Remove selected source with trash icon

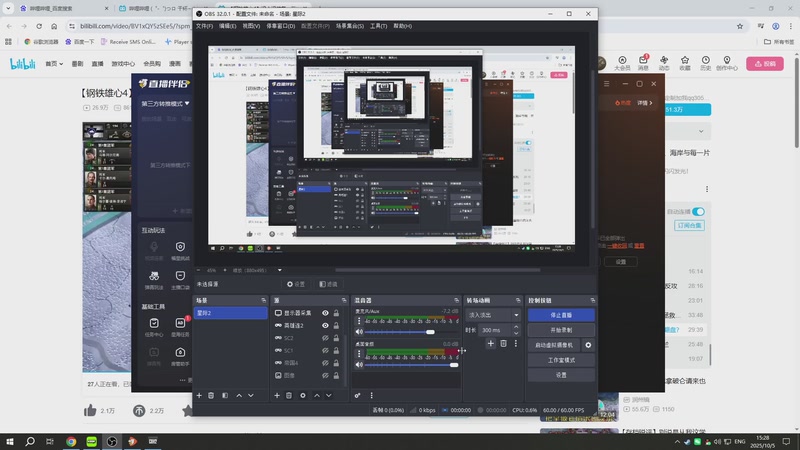[289, 395]
